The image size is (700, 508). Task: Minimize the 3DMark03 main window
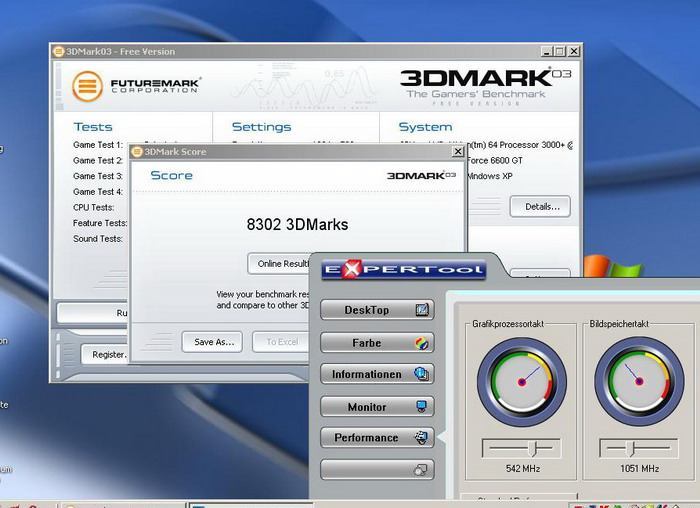tap(547, 51)
